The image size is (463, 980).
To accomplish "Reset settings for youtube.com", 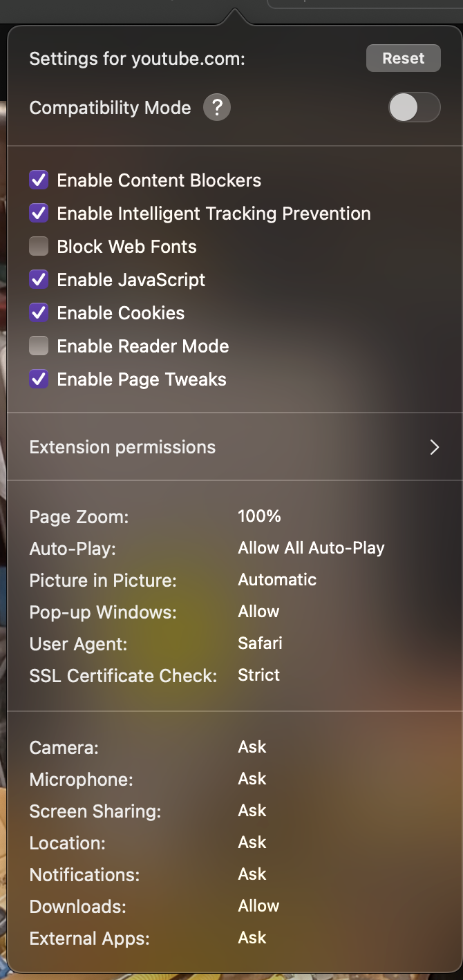I will tap(403, 59).
